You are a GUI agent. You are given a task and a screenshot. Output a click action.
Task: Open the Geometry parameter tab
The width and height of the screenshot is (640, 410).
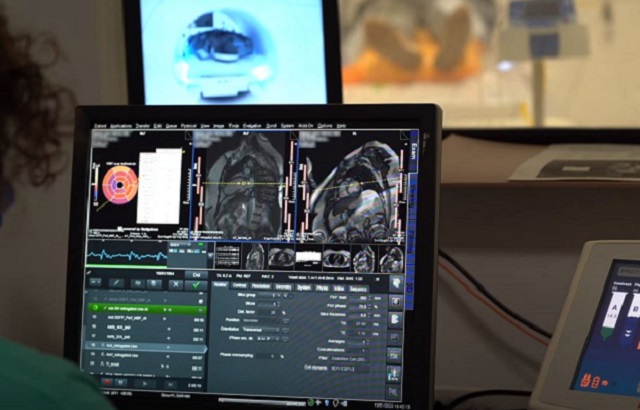point(283,287)
